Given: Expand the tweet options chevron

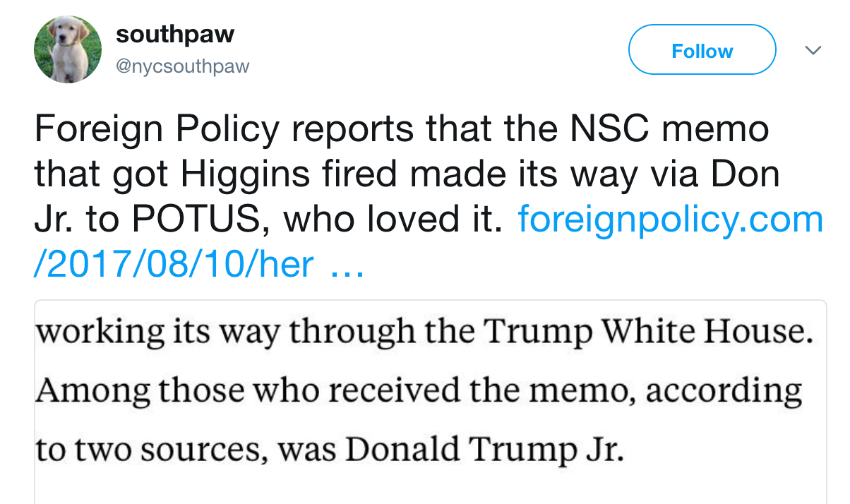Looking at the screenshot, I should pyautogui.click(x=813, y=50).
